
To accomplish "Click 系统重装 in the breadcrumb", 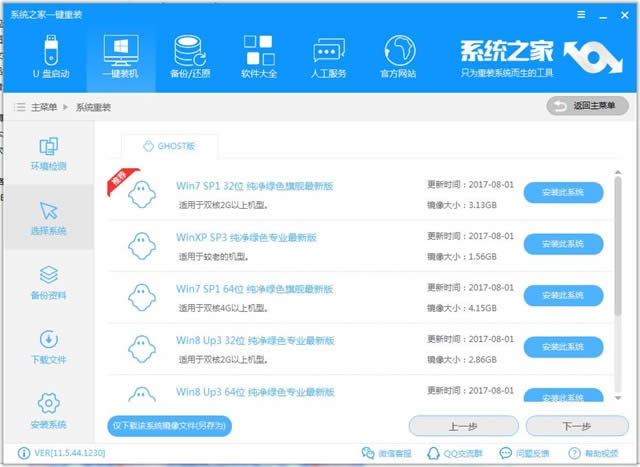I will pyautogui.click(x=93, y=107).
